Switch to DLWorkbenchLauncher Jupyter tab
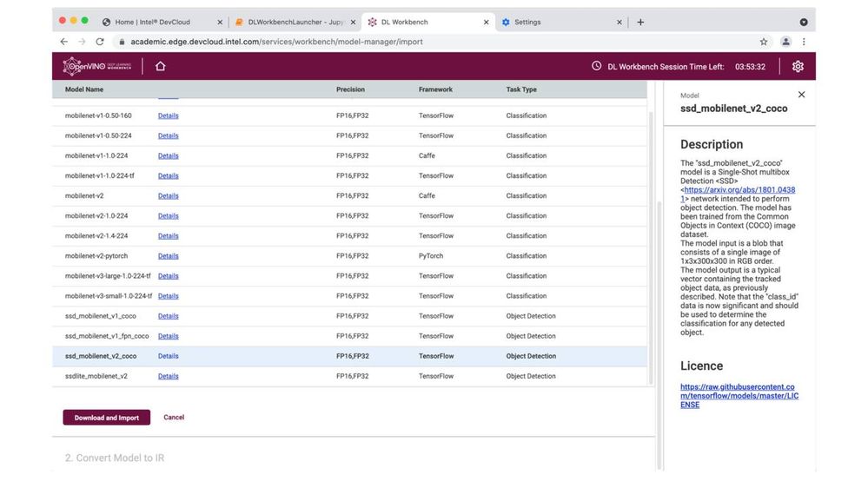The image size is (868, 488). coord(294,22)
